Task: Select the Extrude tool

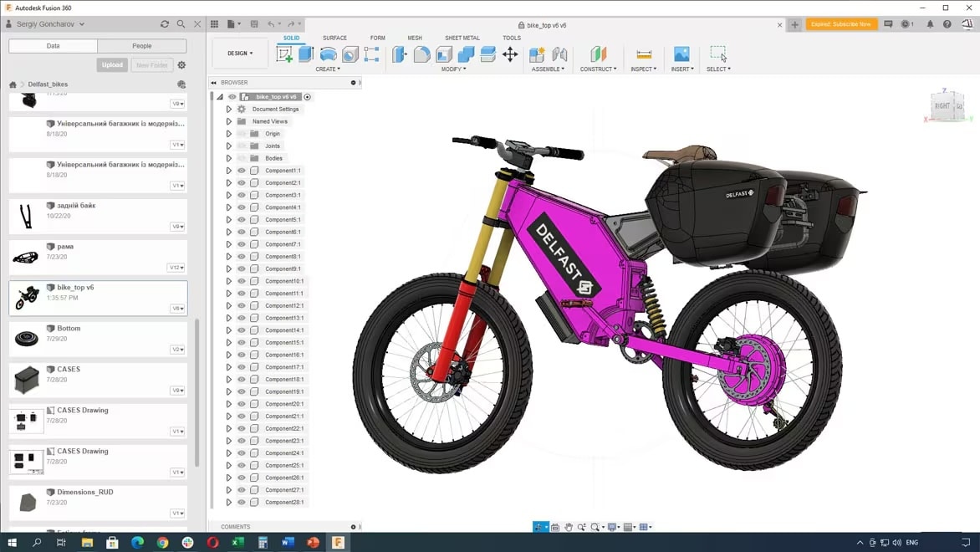Action: tap(304, 54)
